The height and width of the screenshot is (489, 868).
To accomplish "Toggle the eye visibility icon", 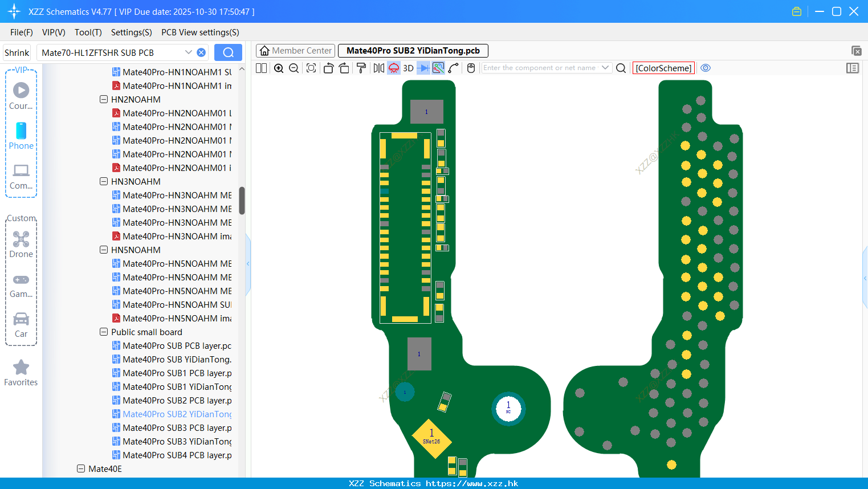I will point(706,68).
